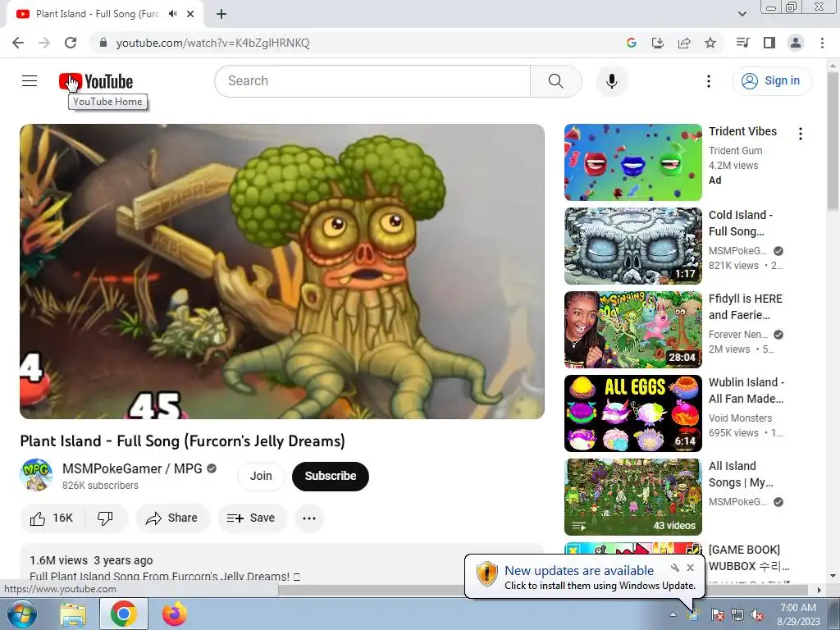Bookmark this tab with star icon
The height and width of the screenshot is (630, 840).
point(710,43)
